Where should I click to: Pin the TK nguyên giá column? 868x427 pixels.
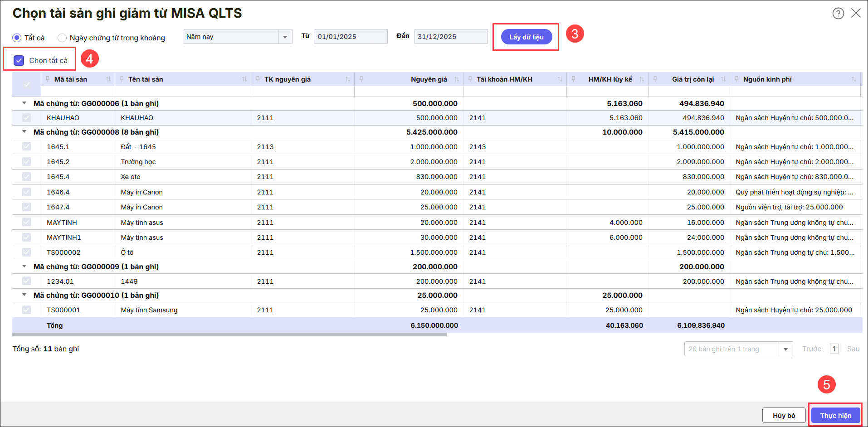coord(258,79)
